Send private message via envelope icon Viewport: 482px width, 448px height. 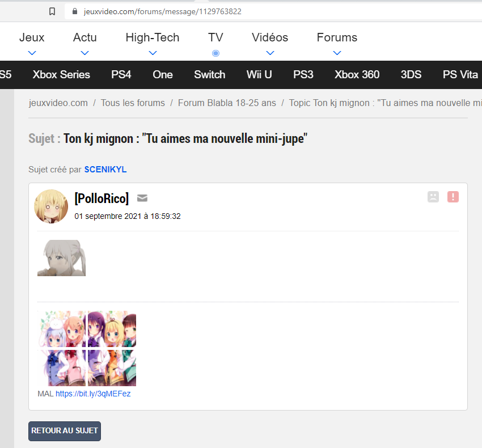142,198
